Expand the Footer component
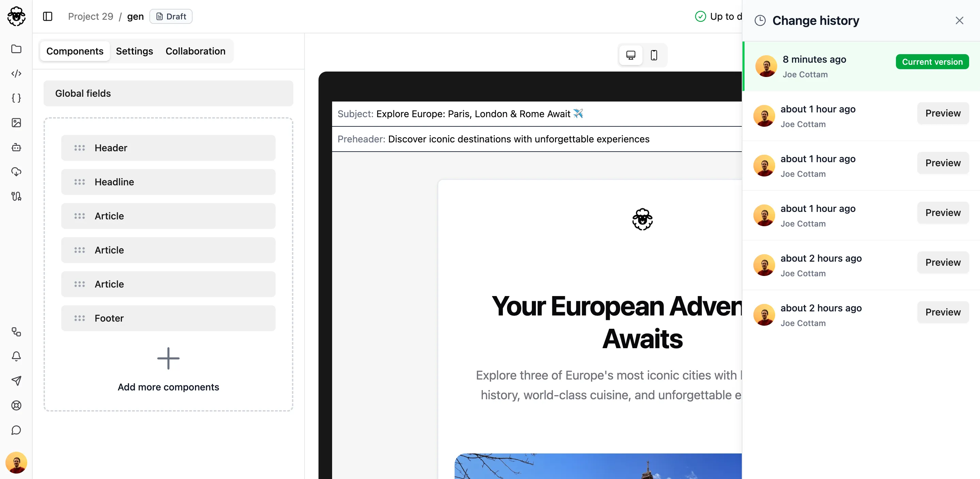Viewport: 980px width, 479px height. [168, 318]
